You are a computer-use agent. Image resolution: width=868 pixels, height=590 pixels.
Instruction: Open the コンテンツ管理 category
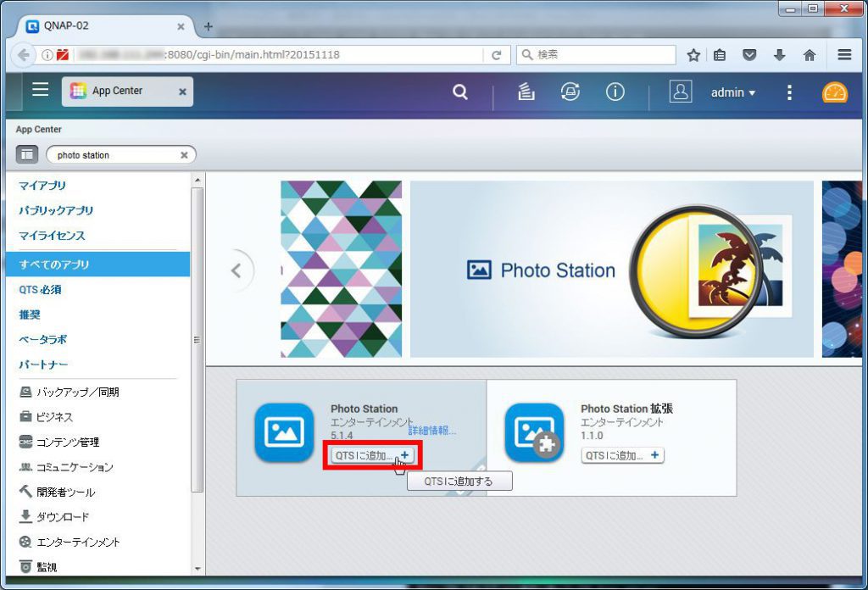coord(59,442)
